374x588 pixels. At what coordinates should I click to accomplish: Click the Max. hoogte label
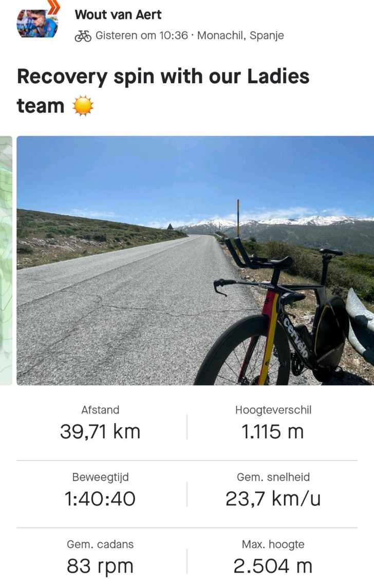pyautogui.click(x=273, y=544)
